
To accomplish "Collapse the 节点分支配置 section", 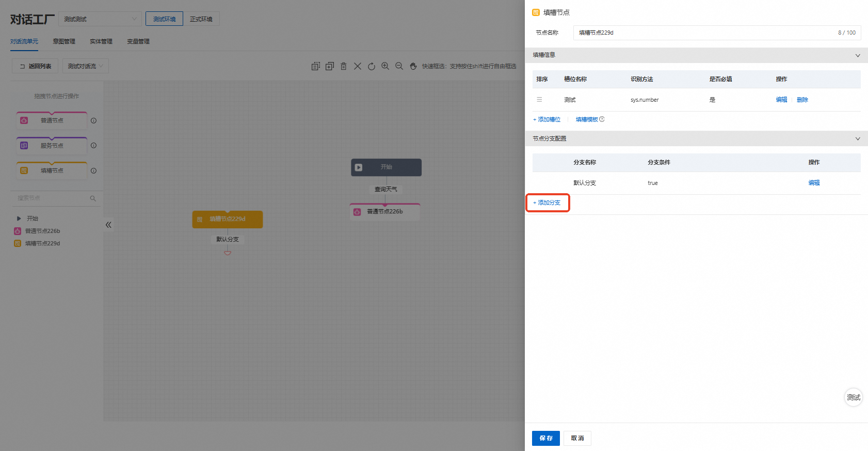I will [858, 138].
